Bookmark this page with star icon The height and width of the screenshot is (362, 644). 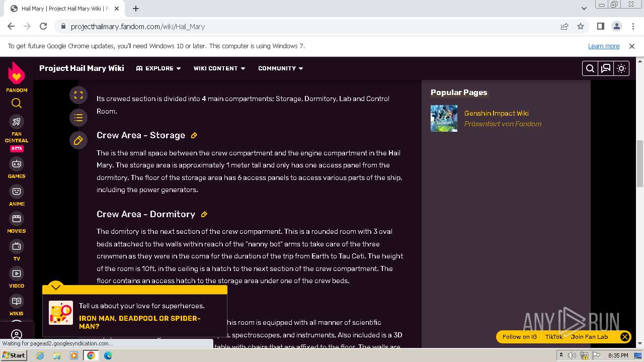(581, 26)
